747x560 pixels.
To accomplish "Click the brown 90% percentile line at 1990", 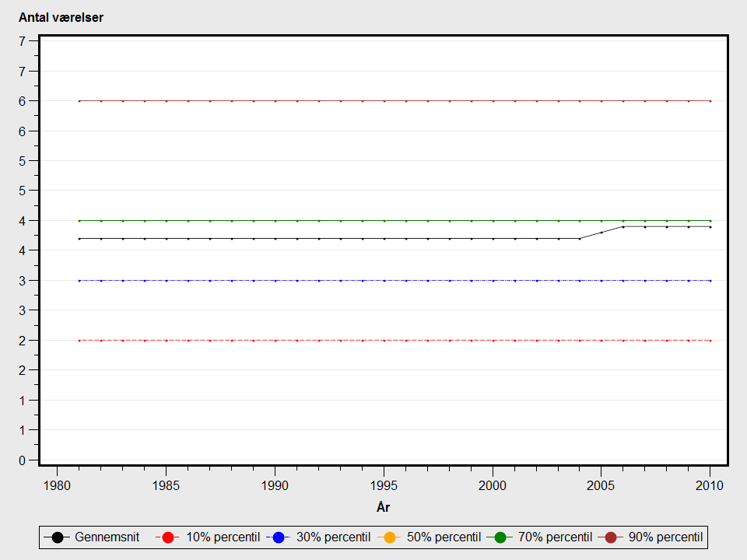I will 275,101.
